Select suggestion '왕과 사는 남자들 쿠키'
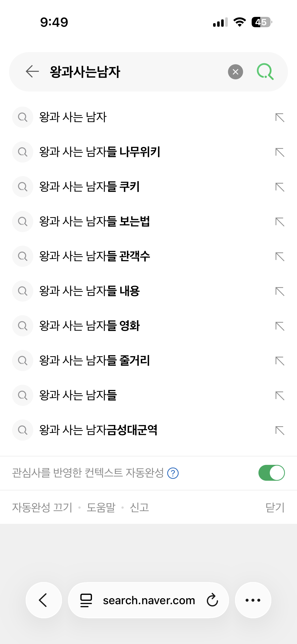 [89, 187]
